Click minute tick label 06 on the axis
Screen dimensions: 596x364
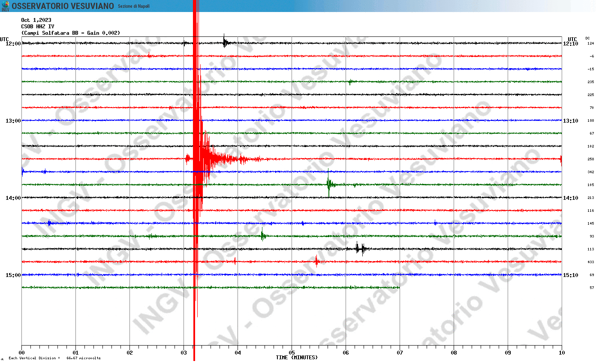346,353
